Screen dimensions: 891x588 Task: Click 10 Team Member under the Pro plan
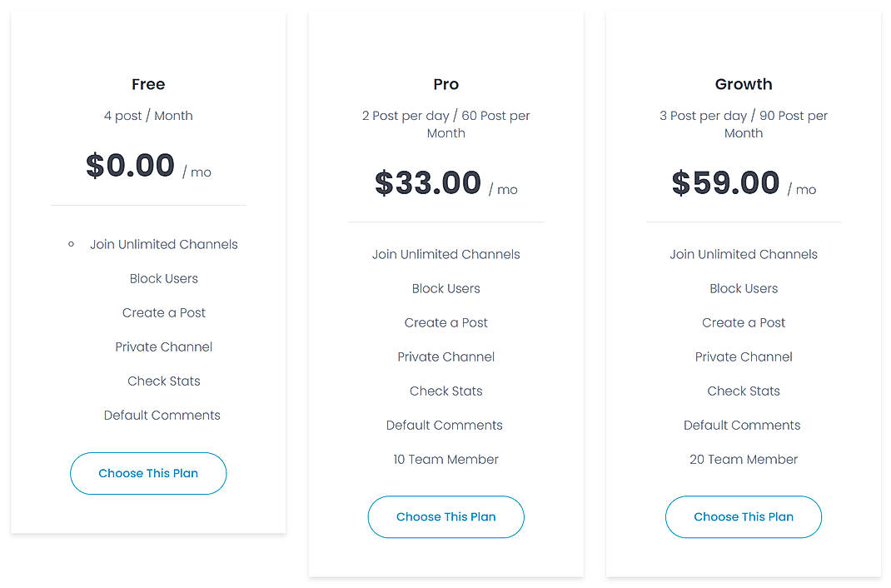tap(445, 459)
